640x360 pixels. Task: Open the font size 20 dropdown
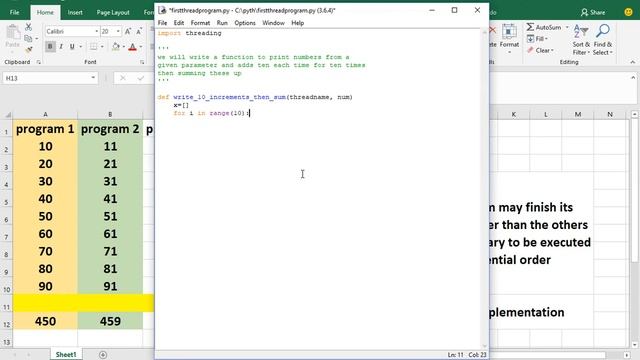(118, 31)
